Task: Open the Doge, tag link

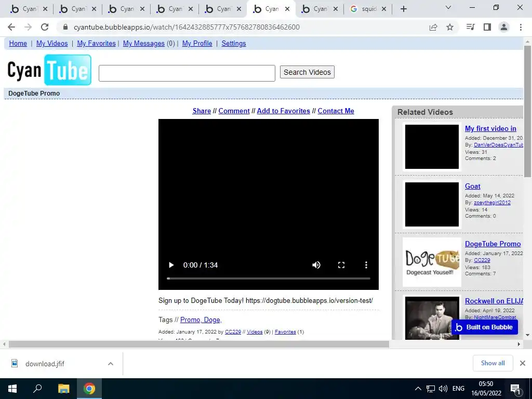Action: click(x=212, y=320)
